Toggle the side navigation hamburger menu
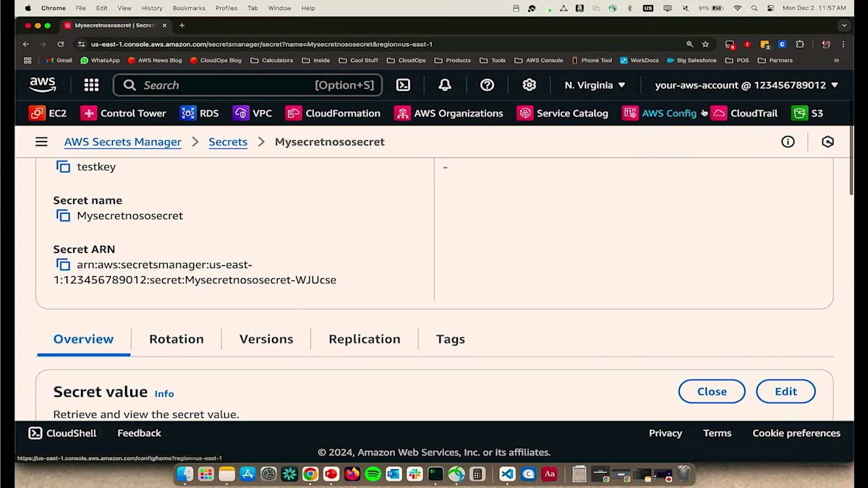868x488 pixels. point(41,142)
